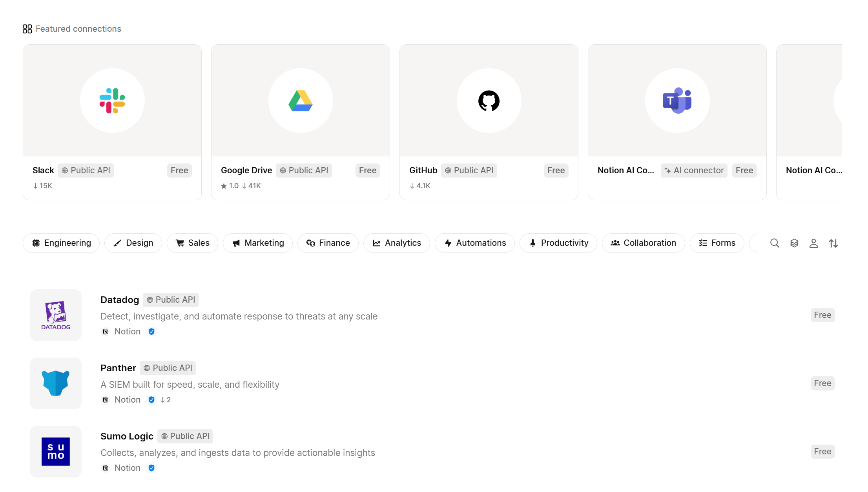868x492 pixels.
Task: Click Google Drive's 1.0 star rating
Action: click(x=230, y=186)
